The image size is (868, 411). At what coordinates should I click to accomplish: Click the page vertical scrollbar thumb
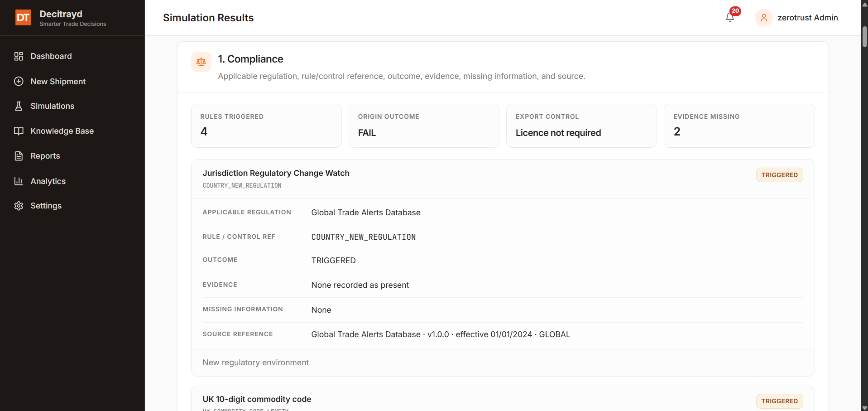coord(864,36)
